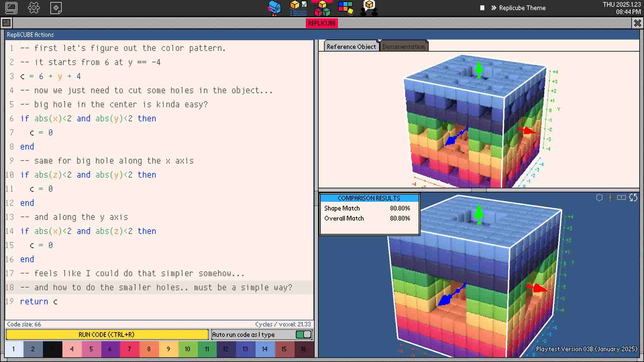Viewport: 644px width, 362px height.
Task: Select the colored grid puzzle app icon
Action: tap(346, 7)
